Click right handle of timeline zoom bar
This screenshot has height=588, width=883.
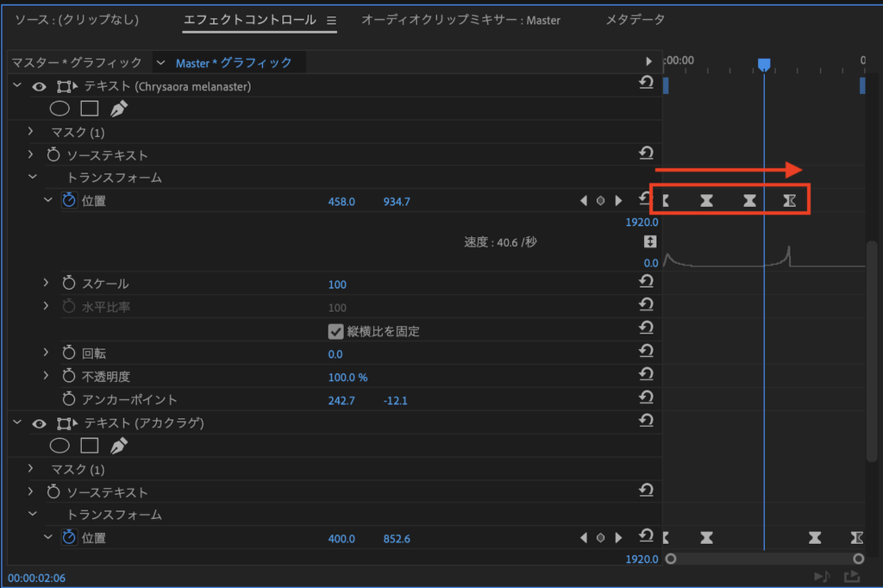pos(858,559)
